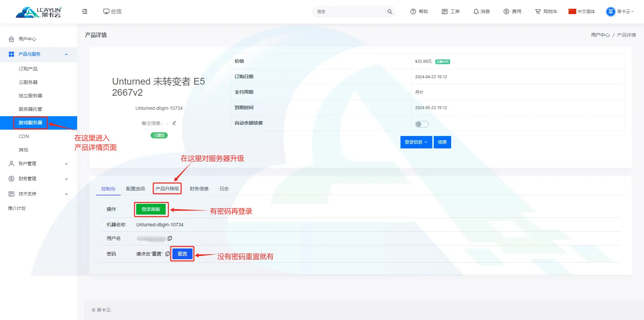Click the 技术支持 document icon
The height and width of the screenshot is (320, 644).
point(11,194)
